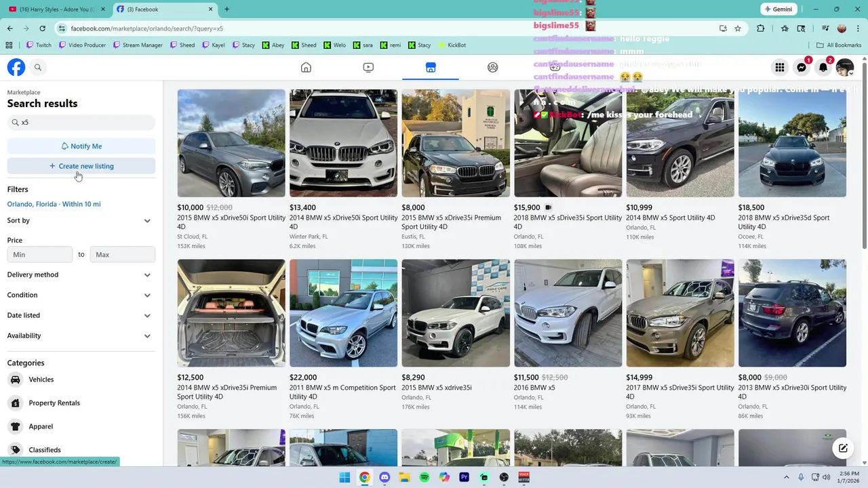
Task: Click the new message compose icon
Action: 843,448
